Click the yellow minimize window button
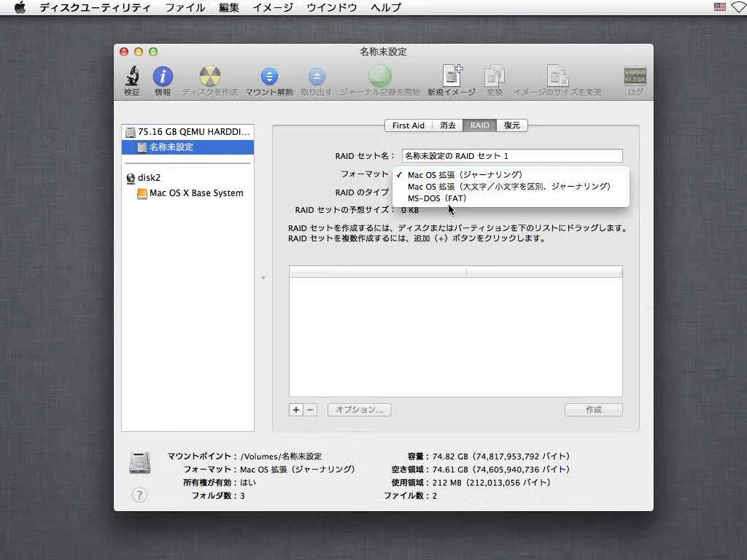This screenshot has width=747, height=560. [x=139, y=52]
